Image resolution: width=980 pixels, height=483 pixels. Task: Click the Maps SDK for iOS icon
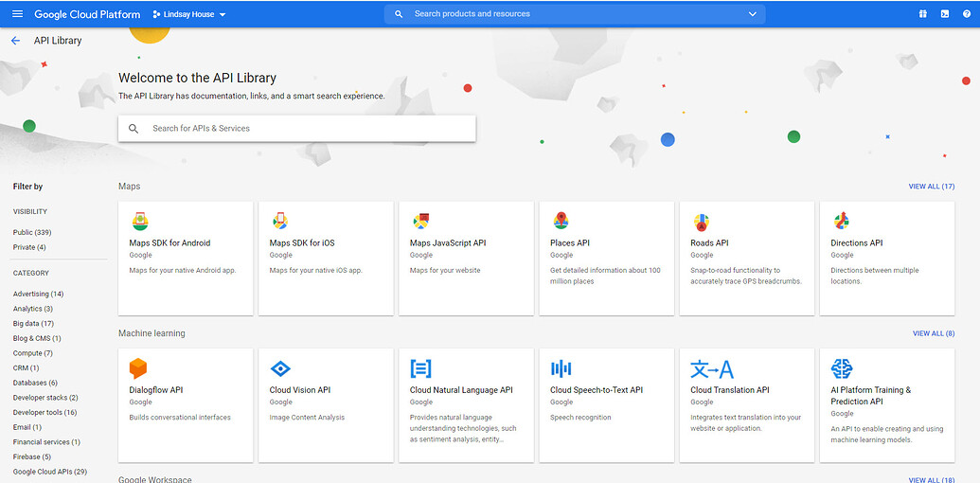280,221
